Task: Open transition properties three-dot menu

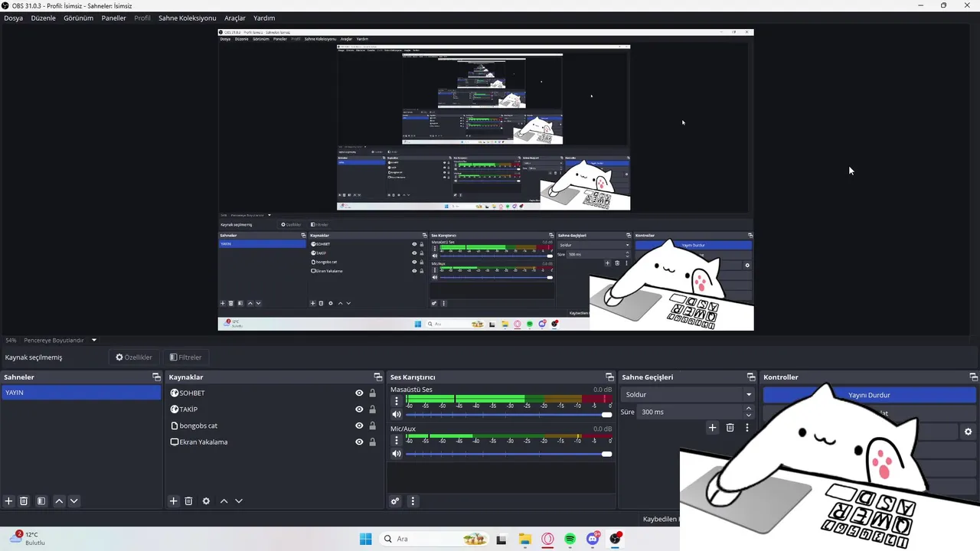Action: click(x=747, y=428)
